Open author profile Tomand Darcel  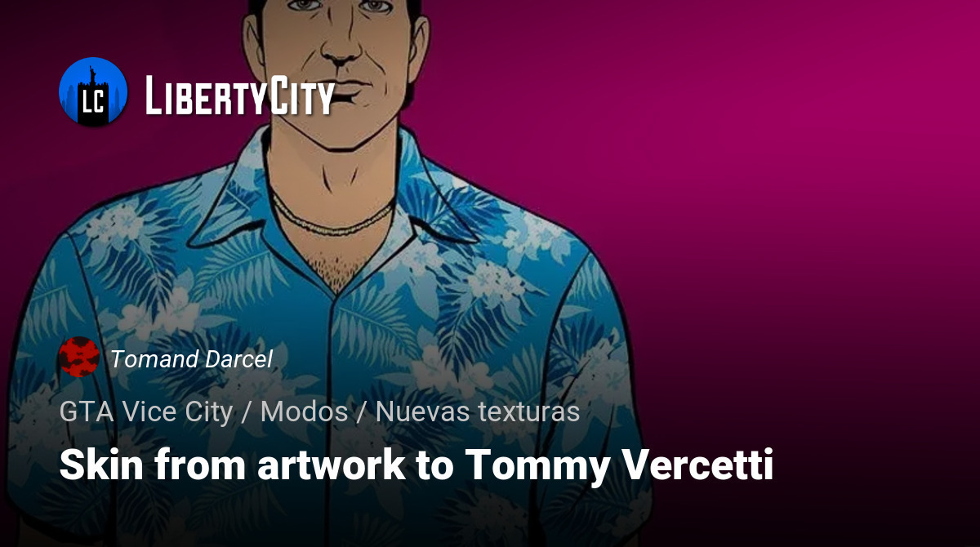pyautogui.click(x=192, y=359)
